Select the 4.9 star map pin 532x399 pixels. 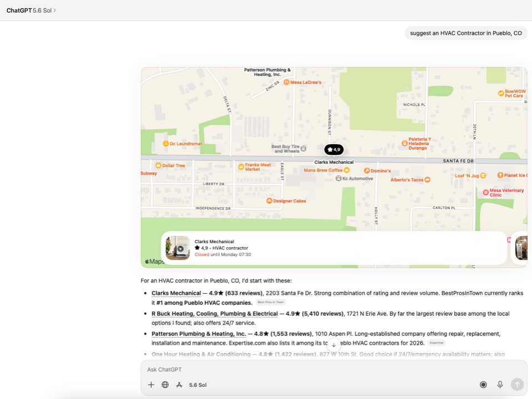pyautogui.click(x=334, y=150)
